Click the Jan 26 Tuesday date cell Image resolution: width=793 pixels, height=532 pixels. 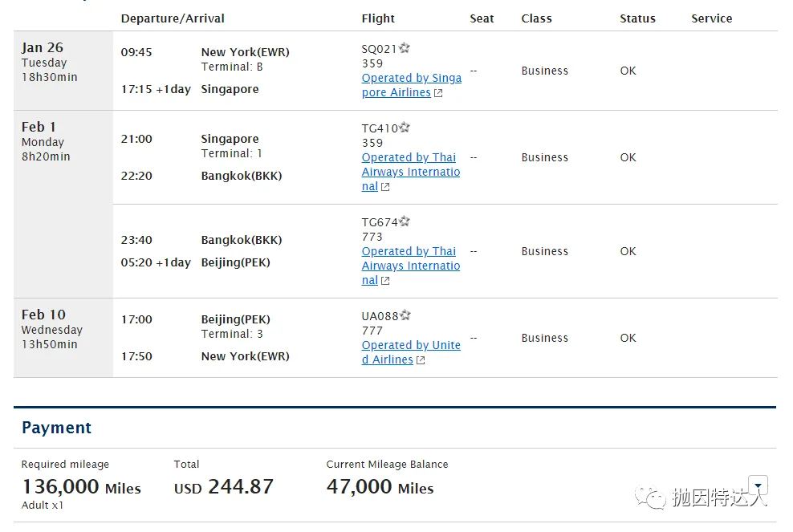tap(50, 63)
